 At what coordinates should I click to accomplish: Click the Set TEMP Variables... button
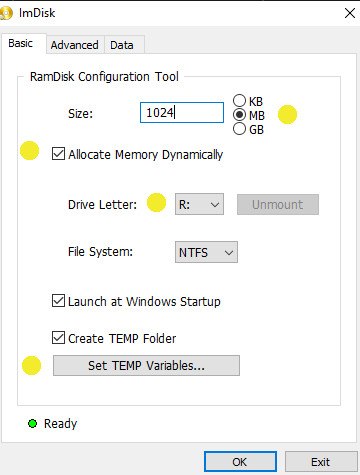[146, 365]
